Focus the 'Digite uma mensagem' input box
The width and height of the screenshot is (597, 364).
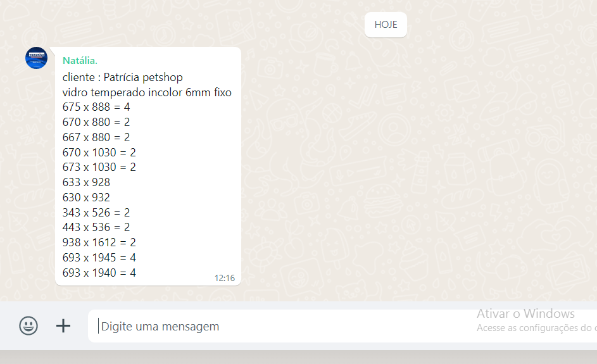click(x=342, y=326)
